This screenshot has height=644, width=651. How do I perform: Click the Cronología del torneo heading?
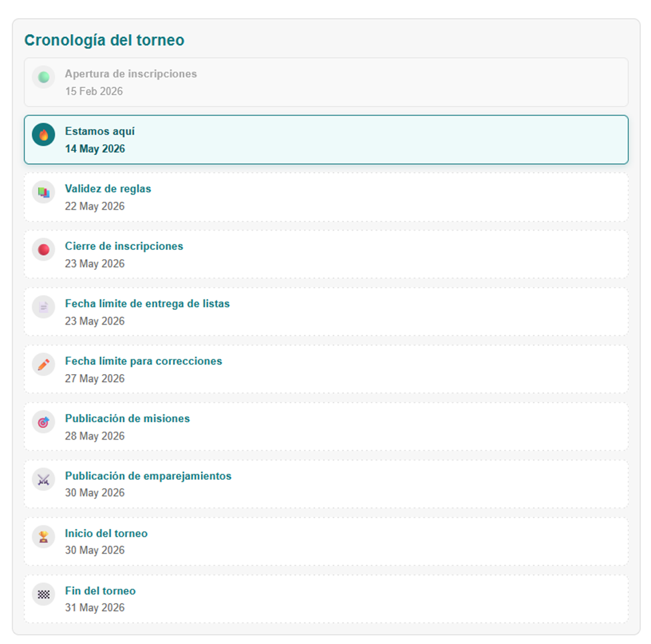pos(104,40)
